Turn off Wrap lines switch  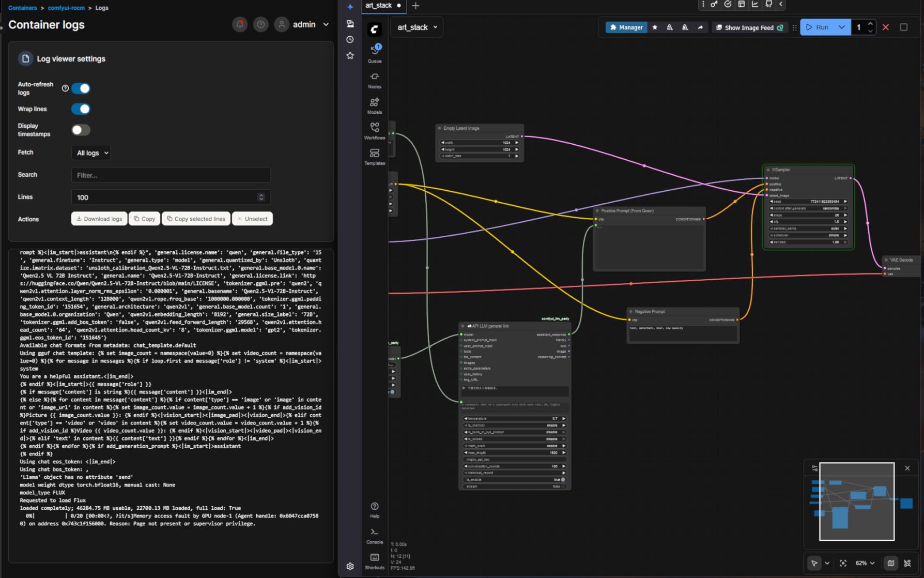tap(81, 109)
